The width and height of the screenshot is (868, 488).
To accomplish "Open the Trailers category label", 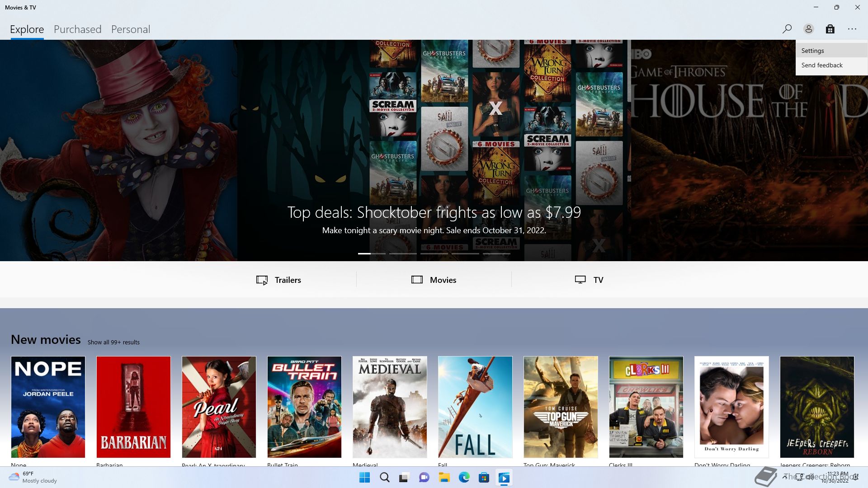I will [x=288, y=280].
